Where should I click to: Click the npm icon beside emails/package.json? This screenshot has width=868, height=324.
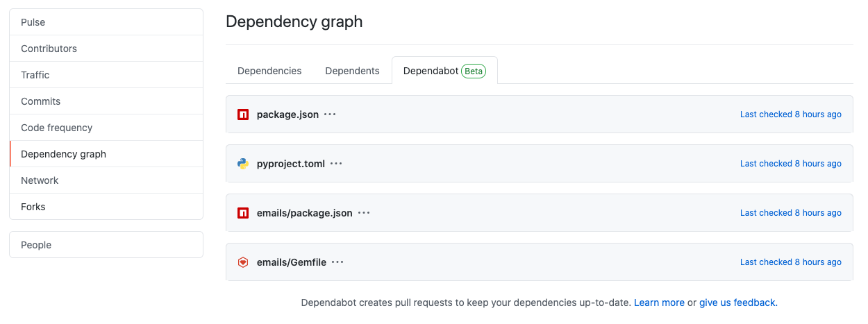point(243,213)
